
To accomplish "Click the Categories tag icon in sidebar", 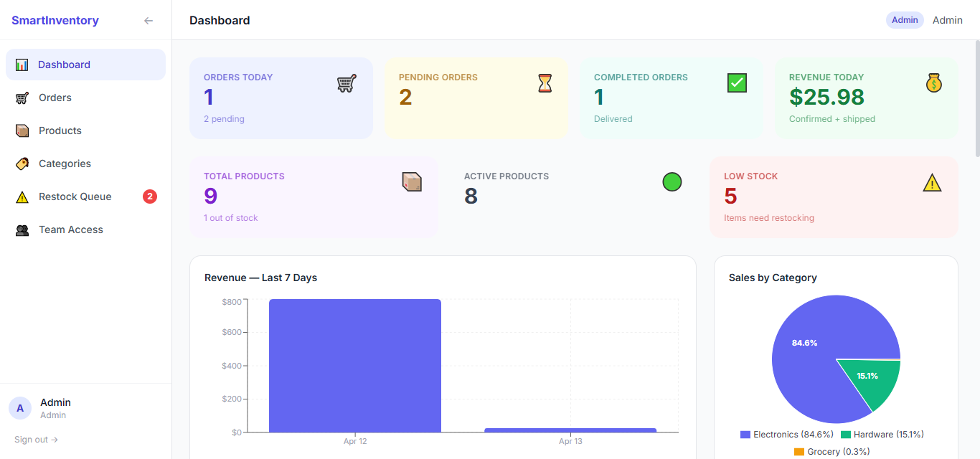I will click(22, 164).
